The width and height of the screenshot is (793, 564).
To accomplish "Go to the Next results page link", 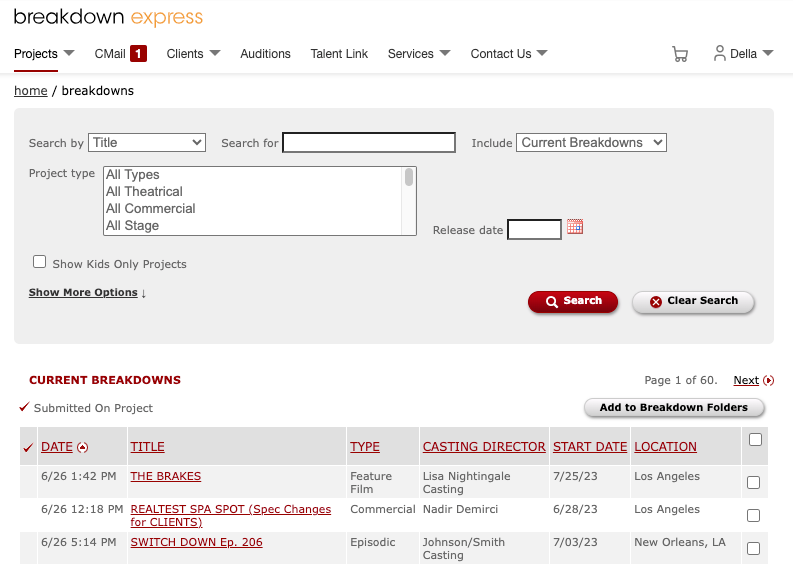I will tap(746, 380).
